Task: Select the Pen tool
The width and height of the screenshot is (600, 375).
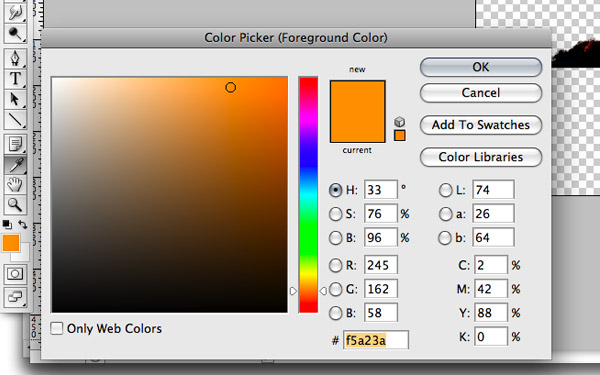Action: click(15, 58)
